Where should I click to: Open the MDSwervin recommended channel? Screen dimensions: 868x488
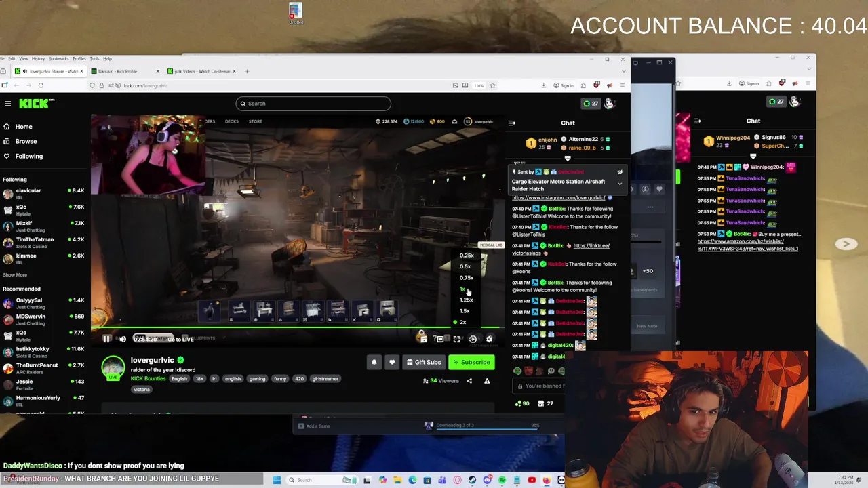click(43, 319)
